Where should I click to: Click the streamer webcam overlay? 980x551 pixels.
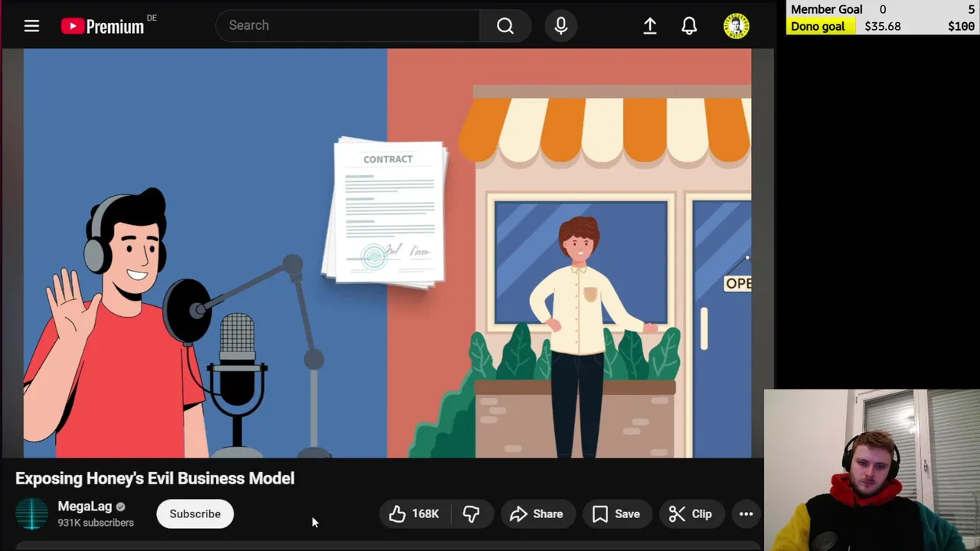[x=872, y=470]
